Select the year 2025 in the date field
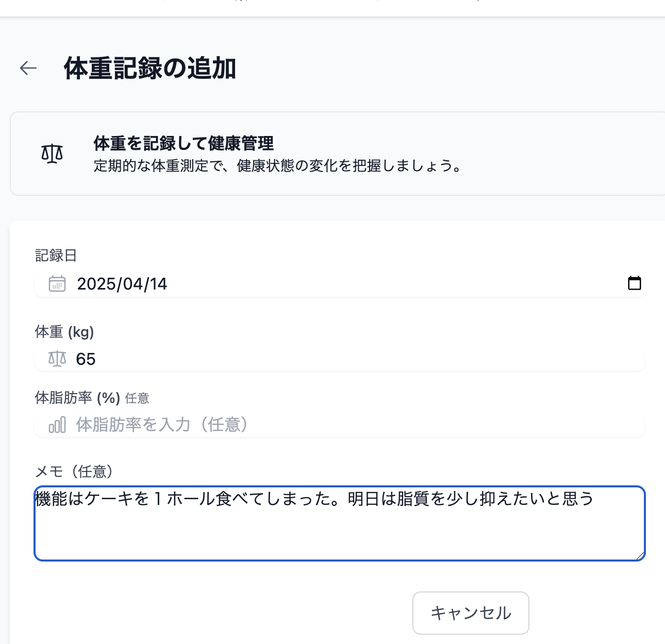This screenshot has width=665, height=644. [x=97, y=284]
